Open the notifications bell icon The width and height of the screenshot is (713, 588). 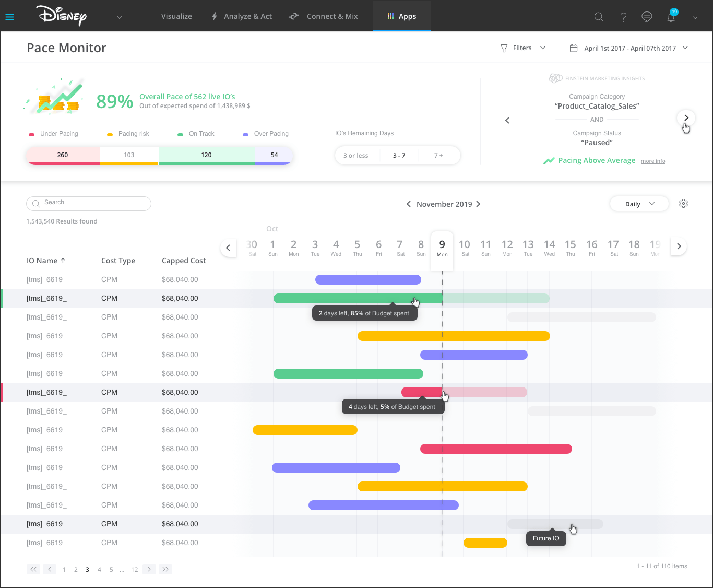pyautogui.click(x=671, y=17)
